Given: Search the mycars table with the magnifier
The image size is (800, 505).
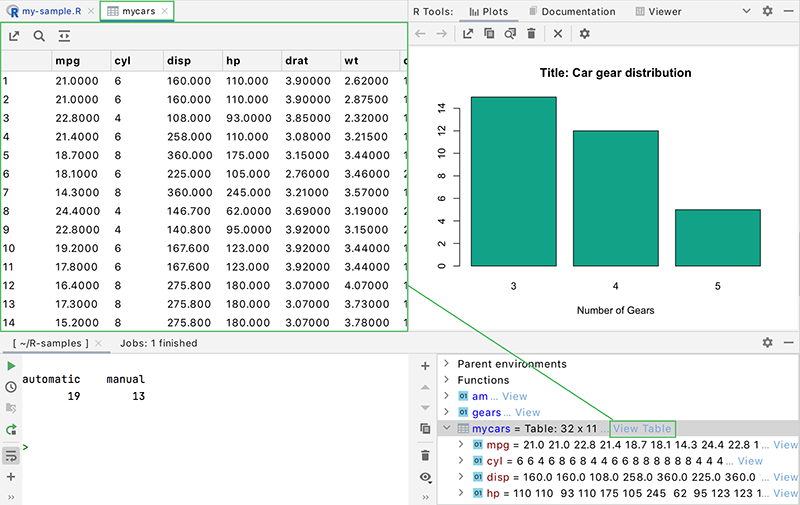Looking at the screenshot, I should click(x=39, y=36).
